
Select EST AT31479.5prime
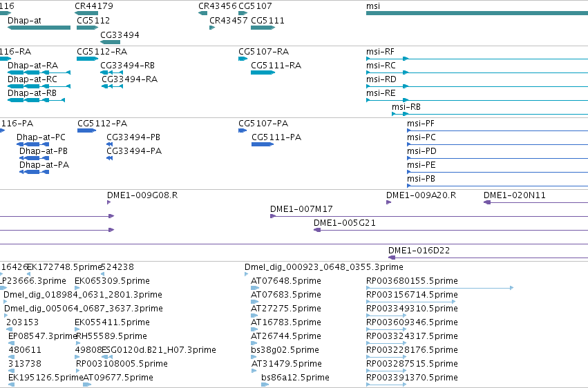click(x=254, y=371)
